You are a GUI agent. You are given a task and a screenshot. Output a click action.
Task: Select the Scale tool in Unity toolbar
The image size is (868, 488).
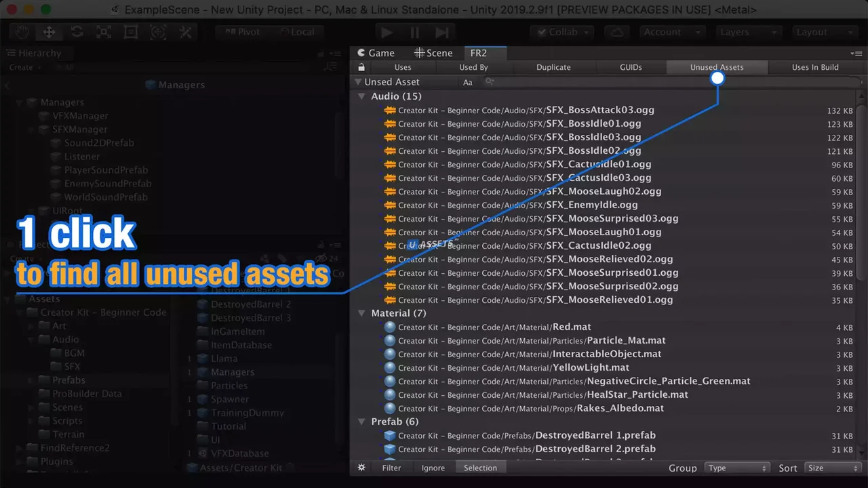pyautogui.click(x=104, y=32)
